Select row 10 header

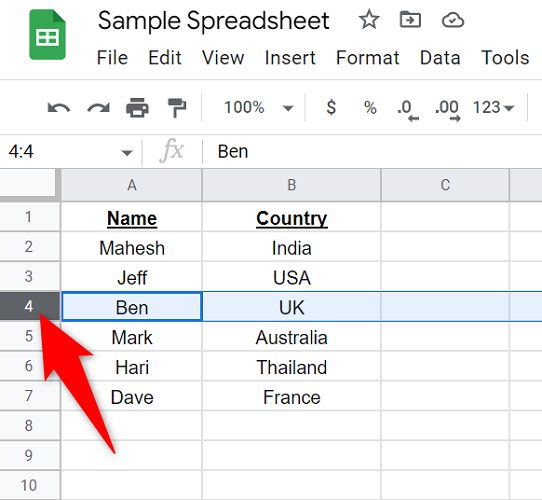pyautogui.click(x=30, y=485)
